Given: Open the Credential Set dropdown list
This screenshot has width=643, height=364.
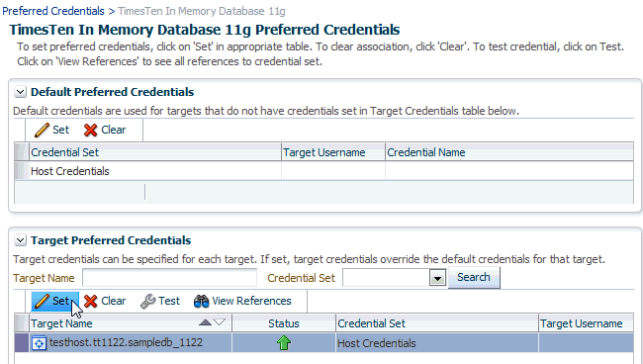Looking at the screenshot, I should tap(437, 278).
